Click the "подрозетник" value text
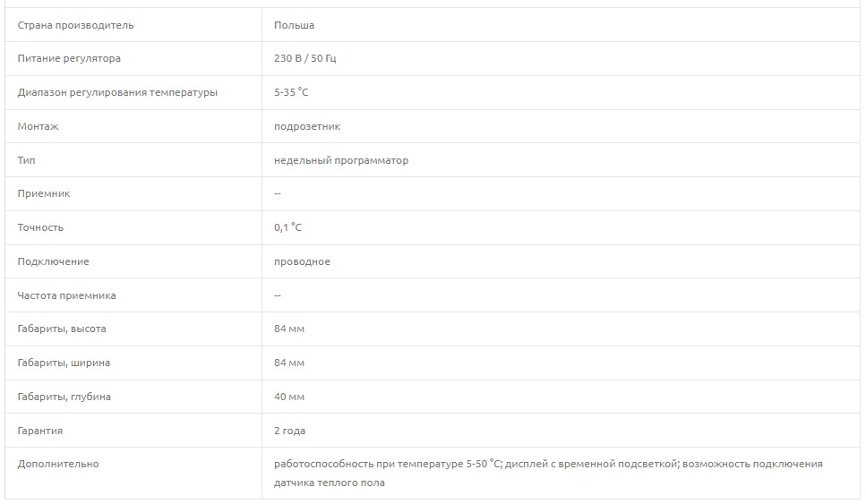Viewport: 866px width, 504px height. coord(307,126)
